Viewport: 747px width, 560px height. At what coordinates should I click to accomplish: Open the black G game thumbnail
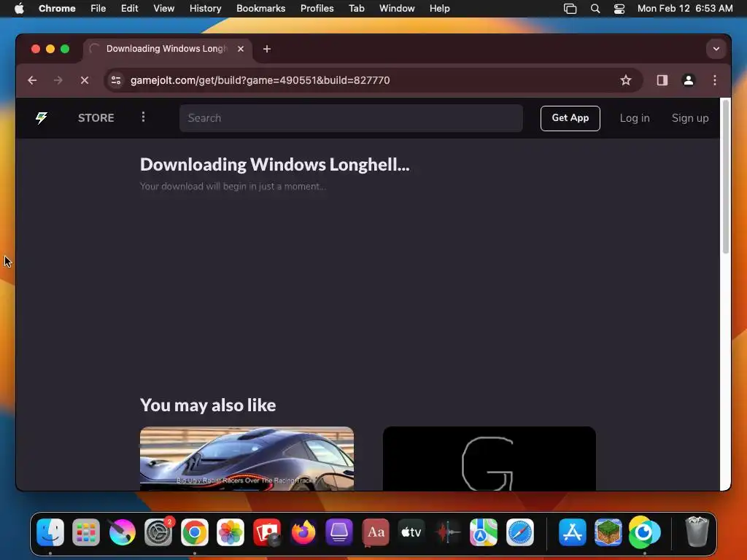(489, 458)
